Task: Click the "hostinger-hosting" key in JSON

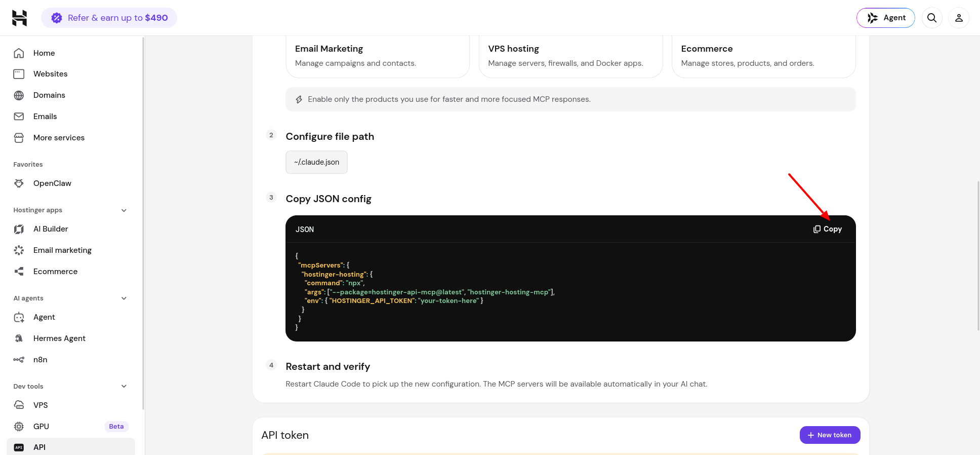Action: (x=334, y=274)
